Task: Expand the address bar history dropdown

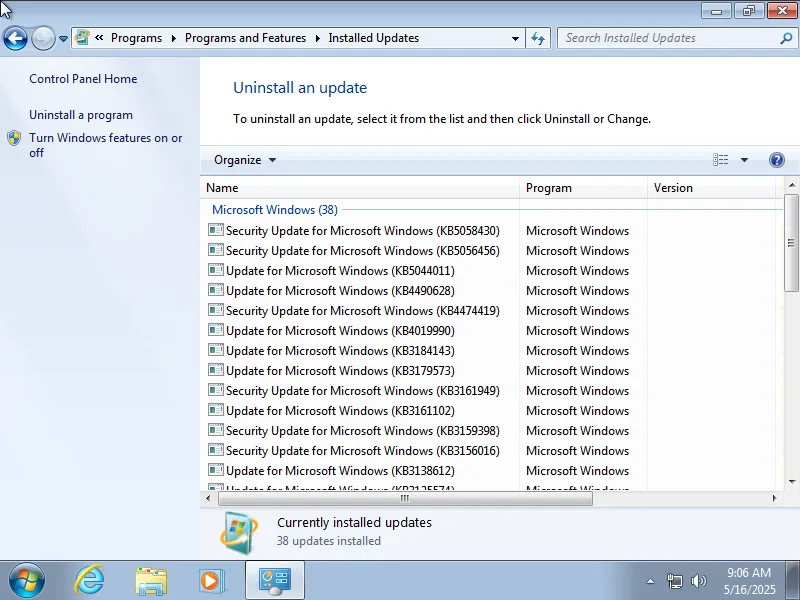Action: [515, 38]
